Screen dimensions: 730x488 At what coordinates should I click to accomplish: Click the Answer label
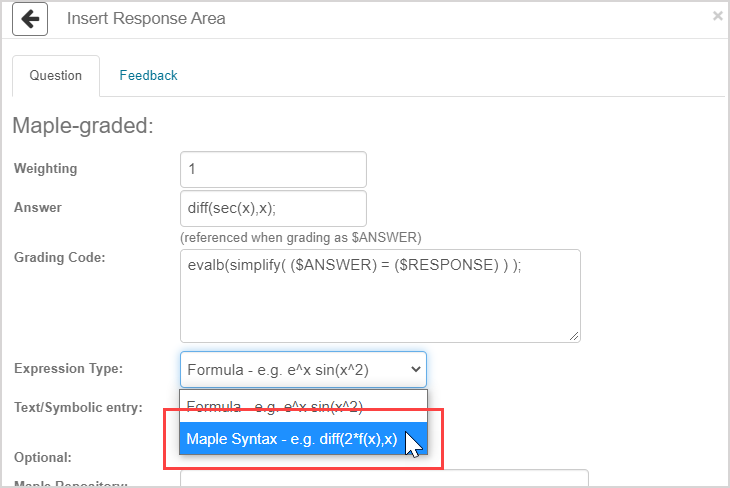tap(37, 208)
